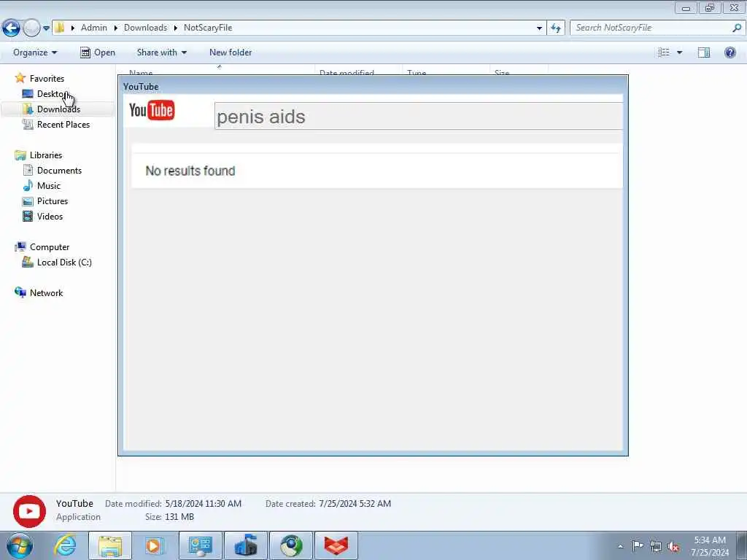Click the File Explorer taskbar icon
This screenshot has height=560, width=747.
(110, 545)
